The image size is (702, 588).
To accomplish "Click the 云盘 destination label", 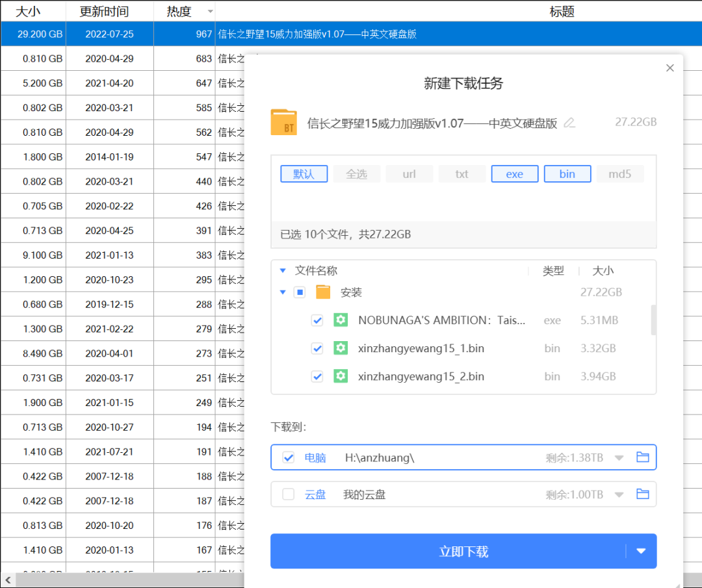I will 315,494.
